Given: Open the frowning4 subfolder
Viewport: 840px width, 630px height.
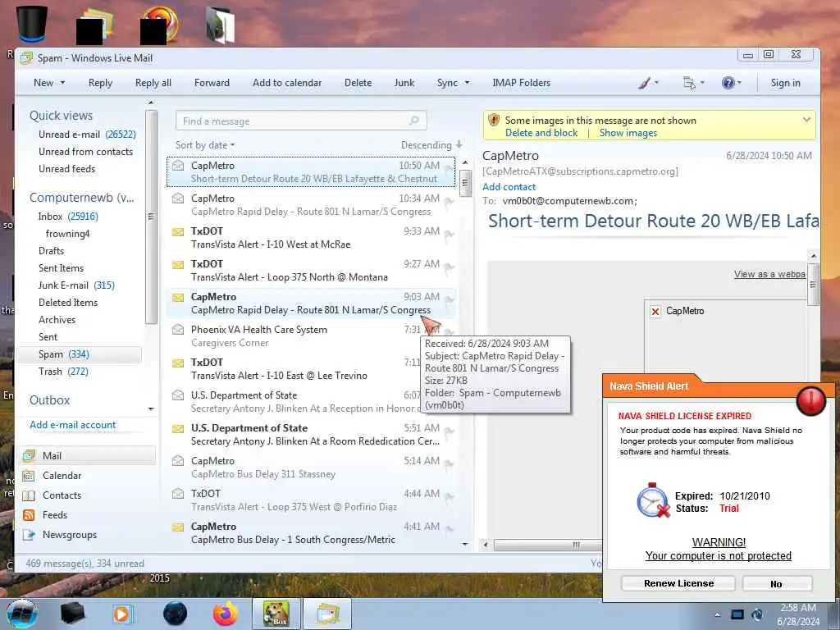Looking at the screenshot, I should pyautogui.click(x=67, y=234).
